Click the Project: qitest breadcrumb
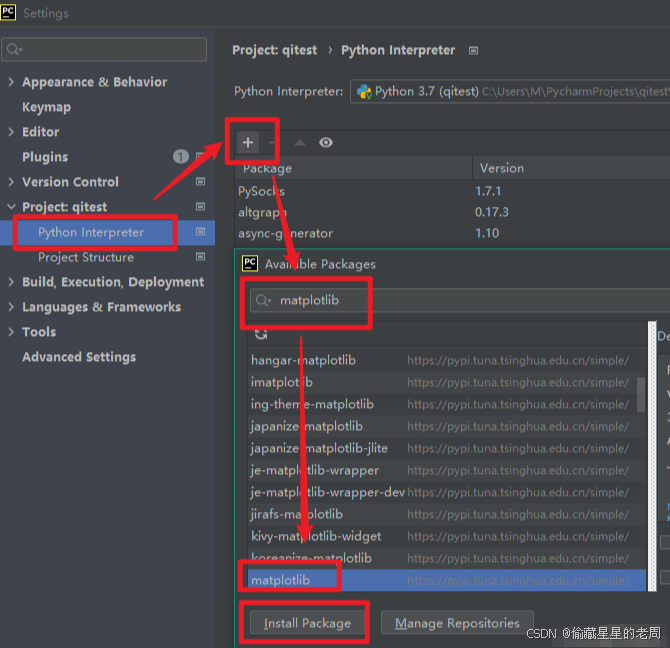 click(274, 50)
